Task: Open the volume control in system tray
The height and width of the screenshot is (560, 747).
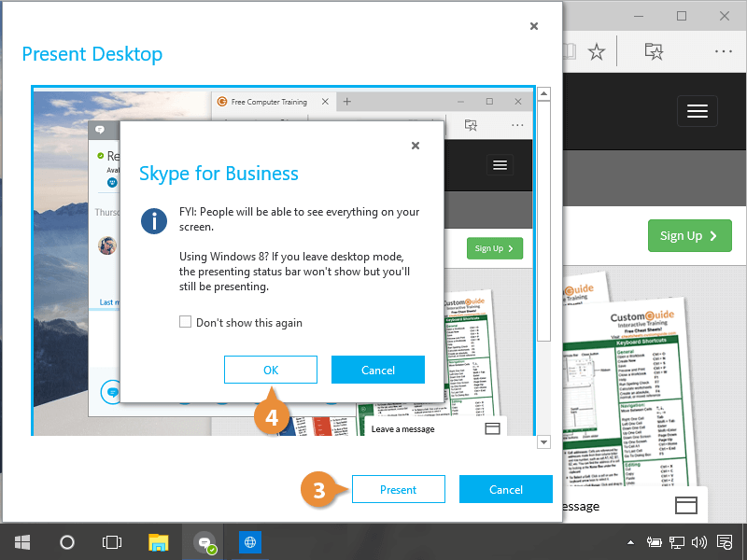Action: pos(699,541)
